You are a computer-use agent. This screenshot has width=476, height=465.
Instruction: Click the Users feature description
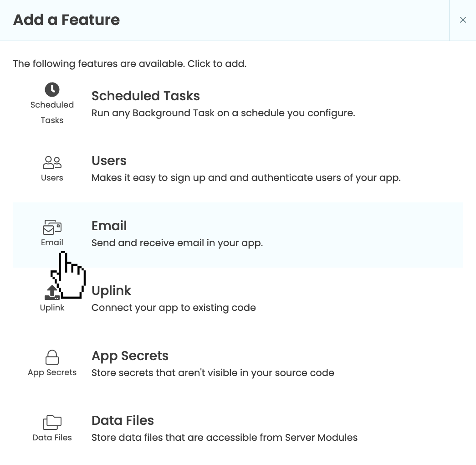coord(246,177)
